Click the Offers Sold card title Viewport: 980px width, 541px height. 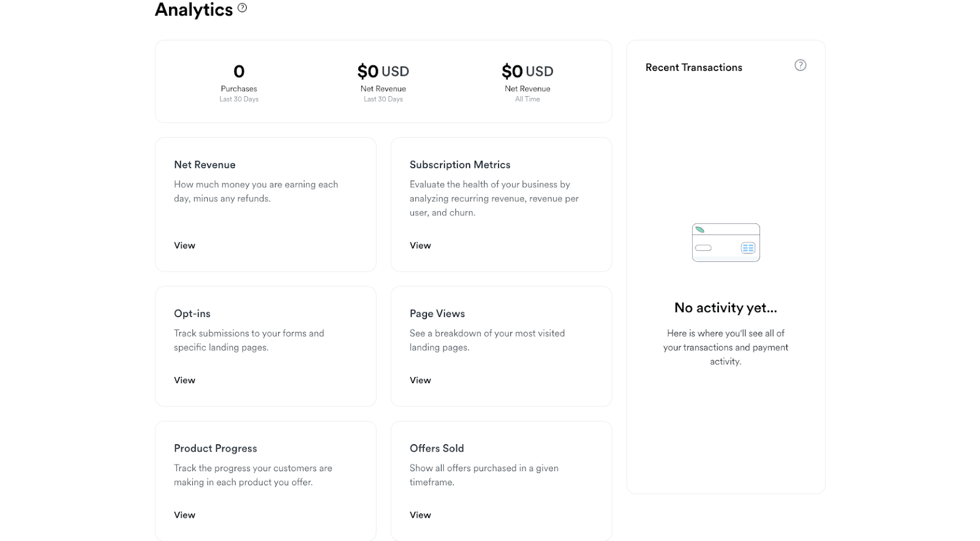pos(437,448)
